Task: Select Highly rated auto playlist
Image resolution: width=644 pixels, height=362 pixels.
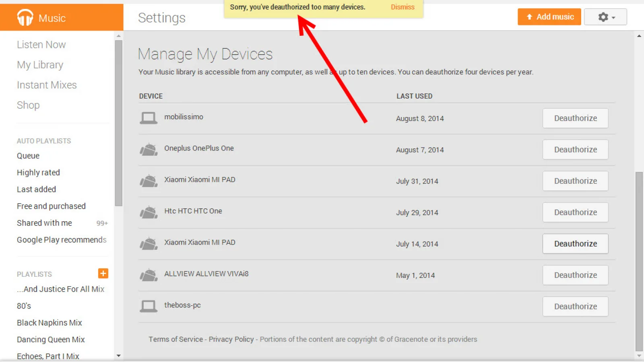Action: click(x=38, y=173)
